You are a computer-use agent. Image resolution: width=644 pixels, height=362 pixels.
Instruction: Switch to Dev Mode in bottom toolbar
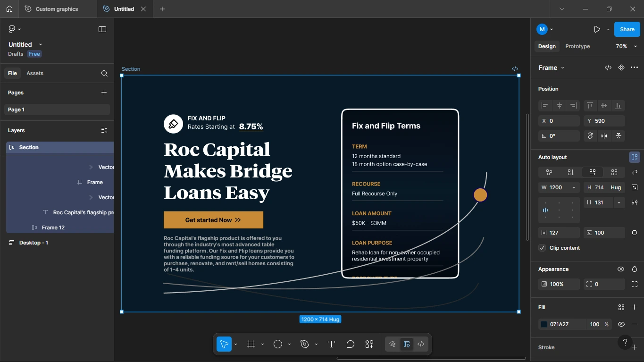click(421, 344)
